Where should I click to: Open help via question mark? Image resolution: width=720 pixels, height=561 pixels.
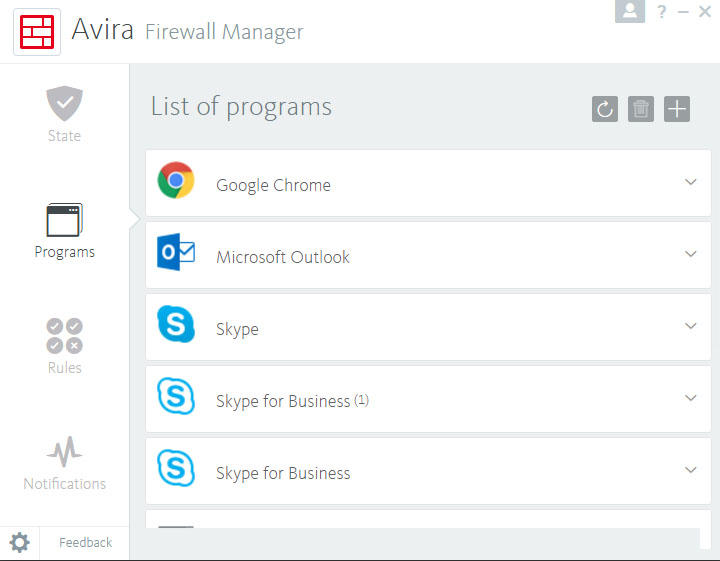(x=661, y=11)
